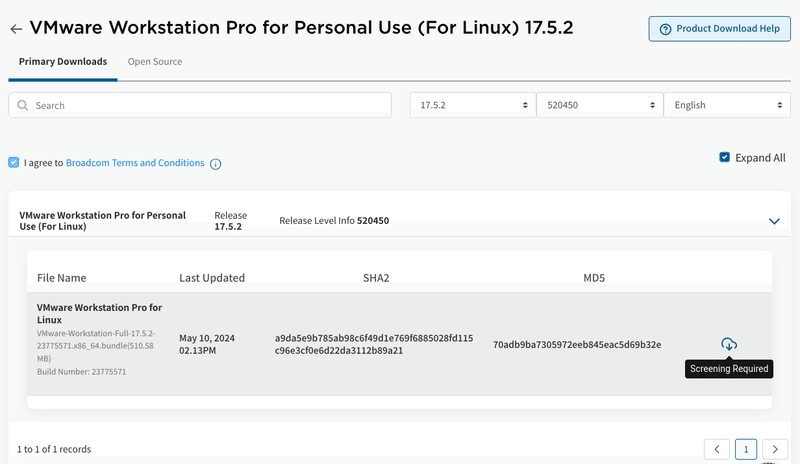Click the Release 17.5.2 label
Viewport: 800px width, 464px height.
pos(231,221)
